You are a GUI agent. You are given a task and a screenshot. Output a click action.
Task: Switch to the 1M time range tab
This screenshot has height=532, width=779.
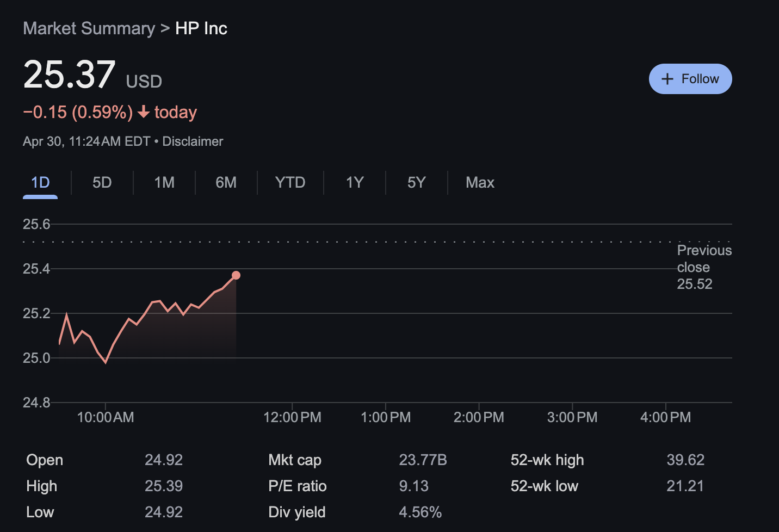tap(164, 182)
